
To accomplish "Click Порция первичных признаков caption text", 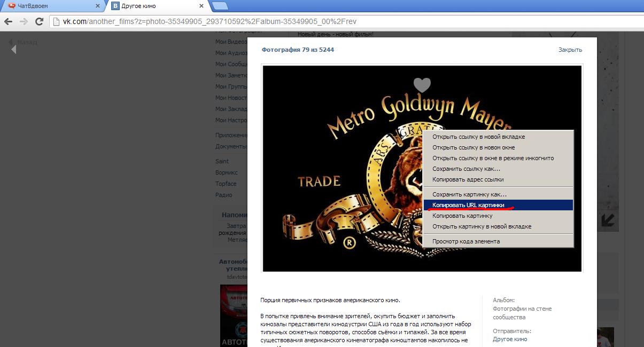I will pyautogui.click(x=330, y=300).
